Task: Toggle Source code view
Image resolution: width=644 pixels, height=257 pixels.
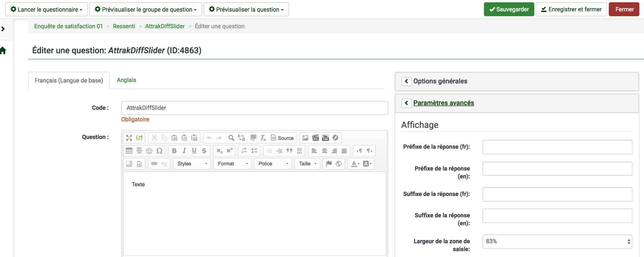Action: point(282,138)
